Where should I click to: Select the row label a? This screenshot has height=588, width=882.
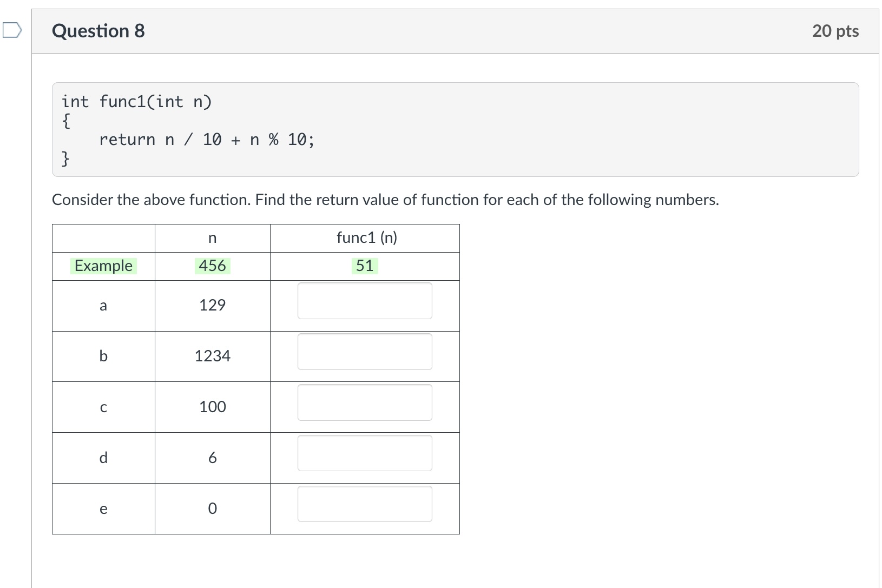coord(103,306)
